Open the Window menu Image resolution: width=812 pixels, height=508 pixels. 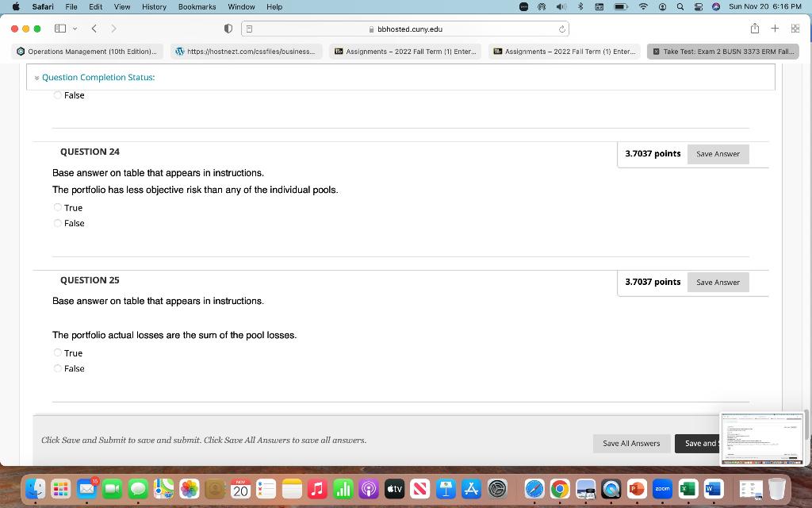coord(241,6)
